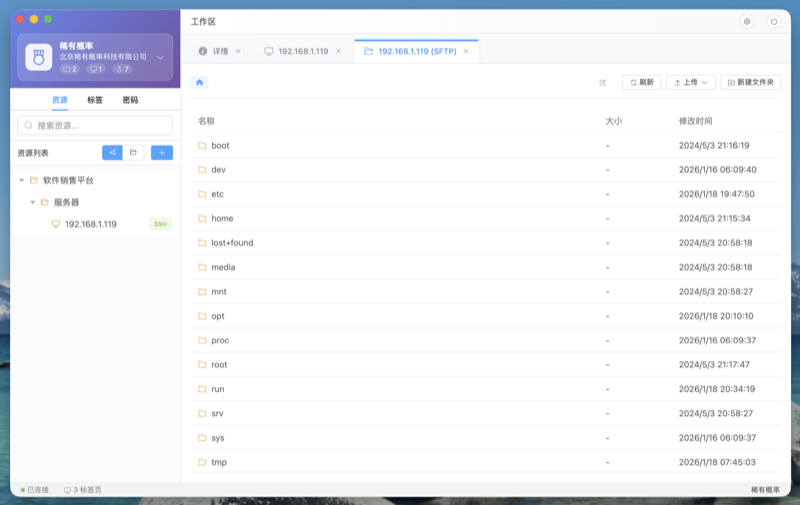
Task: Click the home folder icon in list
Action: (202, 218)
